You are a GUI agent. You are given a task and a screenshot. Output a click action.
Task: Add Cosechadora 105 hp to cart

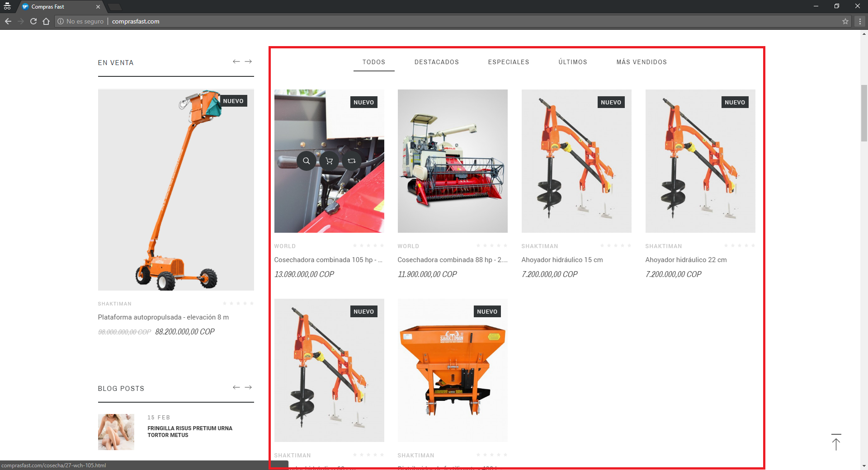(329, 161)
